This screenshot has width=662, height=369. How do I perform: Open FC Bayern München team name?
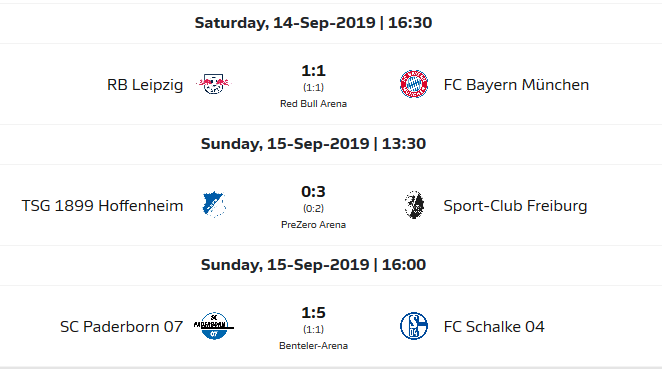(x=516, y=85)
